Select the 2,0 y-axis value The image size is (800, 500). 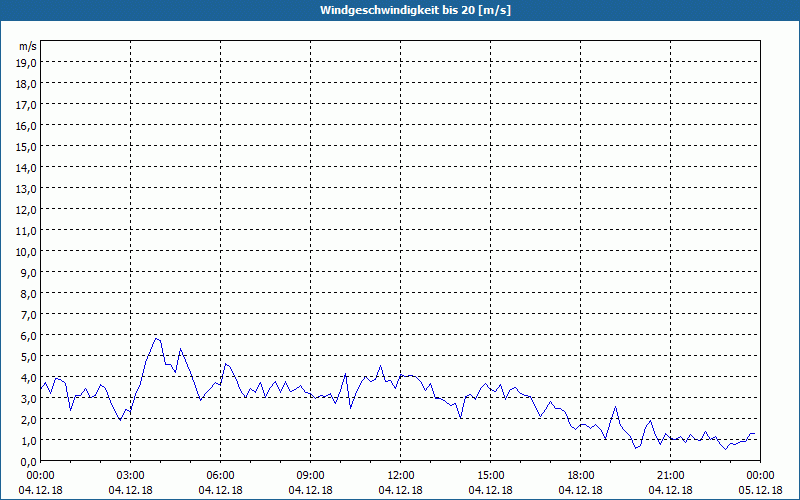[x=29, y=420]
